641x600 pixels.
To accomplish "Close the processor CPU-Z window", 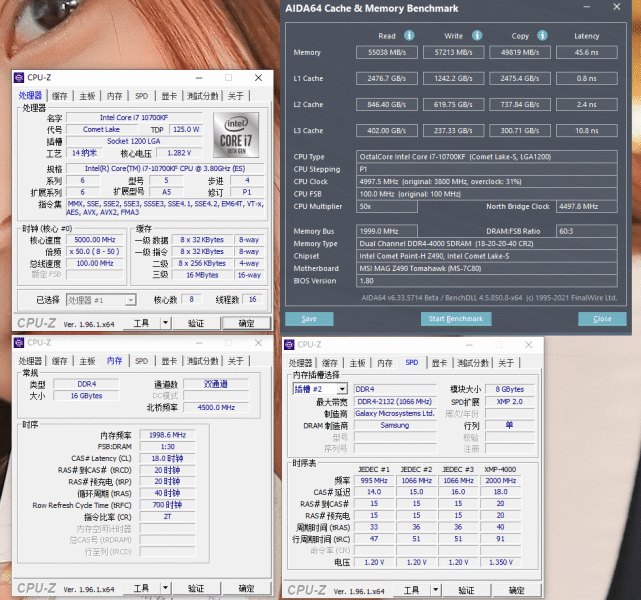I will (x=258, y=78).
